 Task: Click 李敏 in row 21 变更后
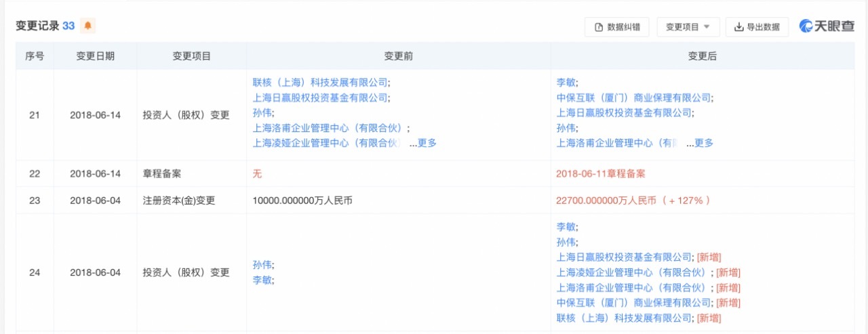pos(566,83)
